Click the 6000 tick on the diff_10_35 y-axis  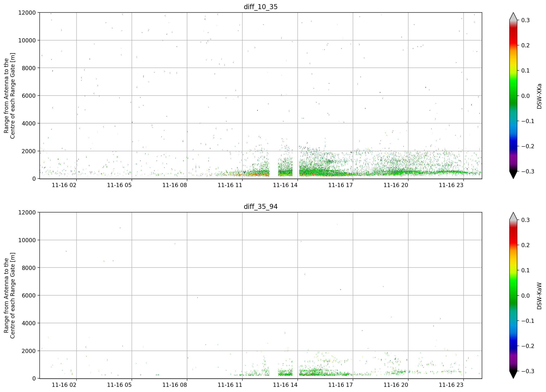[29, 96]
